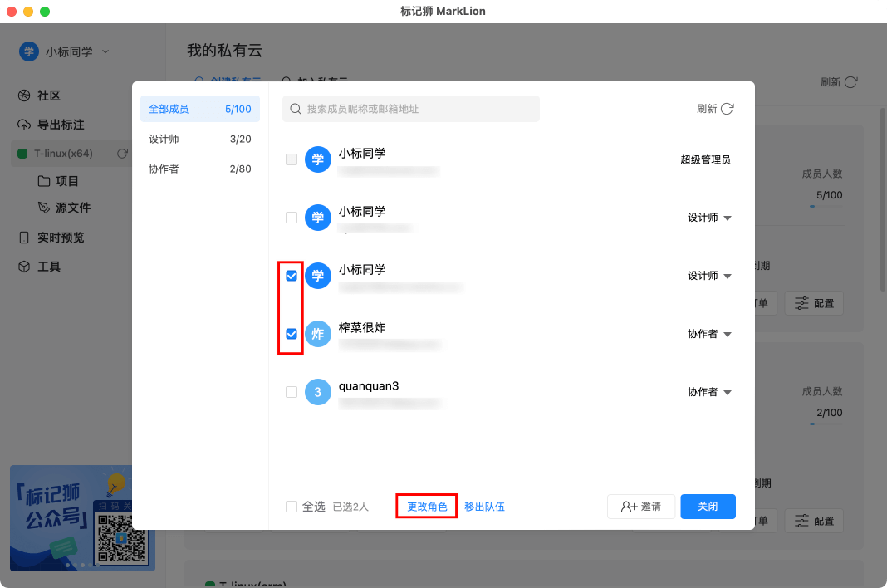Click the 更改角色 link
887x588 pixels.
pyautogui.click(x=427, y=507)
